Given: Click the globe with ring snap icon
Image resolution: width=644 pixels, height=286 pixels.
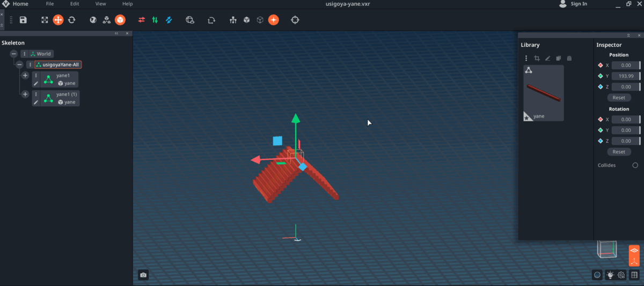Looking at the screenshot, I should pos(190,20).
